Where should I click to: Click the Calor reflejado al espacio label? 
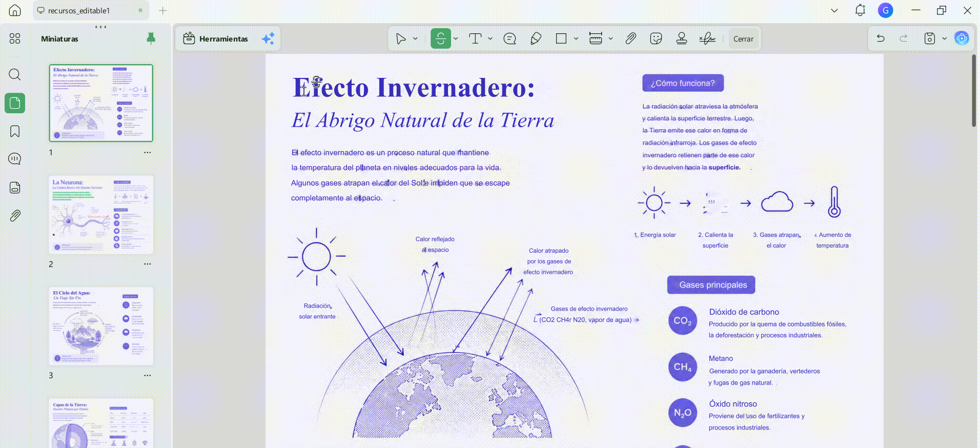[435, 245]
